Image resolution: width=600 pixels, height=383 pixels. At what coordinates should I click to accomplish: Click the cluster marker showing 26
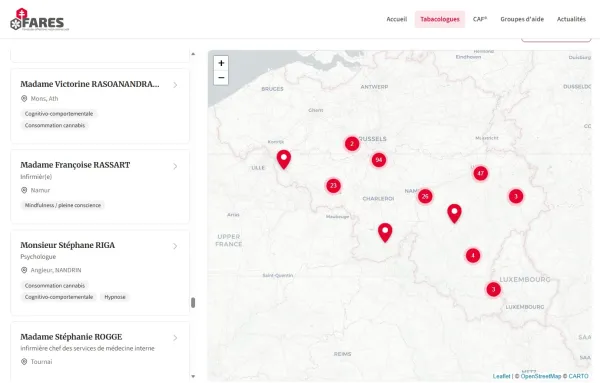425,197
